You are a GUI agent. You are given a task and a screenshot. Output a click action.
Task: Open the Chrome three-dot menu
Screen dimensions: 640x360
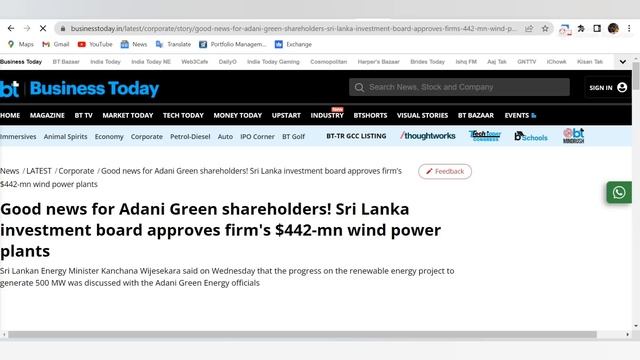[x=629, y=29]
